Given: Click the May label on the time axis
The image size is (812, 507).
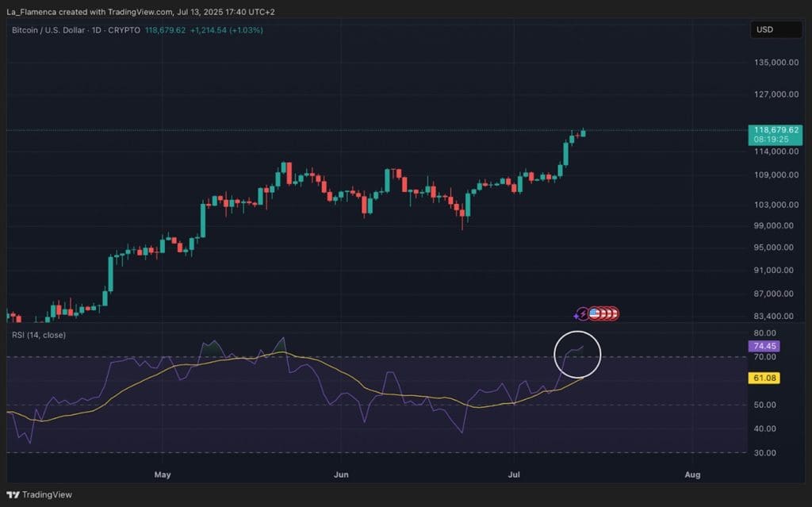Looking at the screenshot, I should 163,474.
